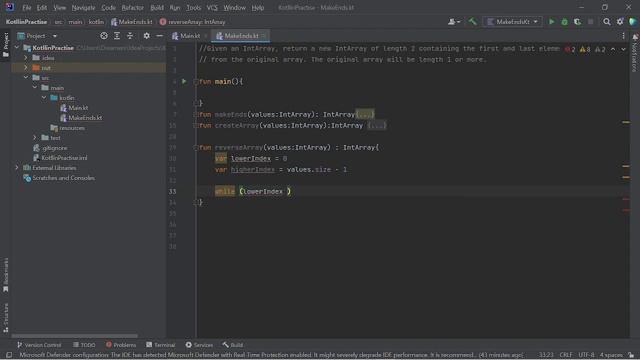Open the VCS menu

(x=212, y=7)
